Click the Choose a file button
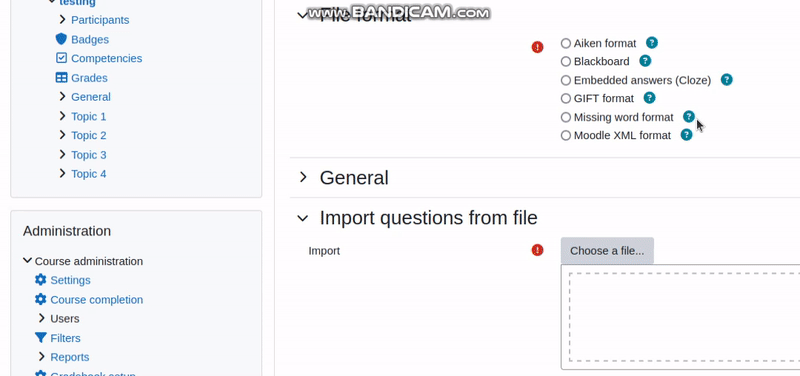The image size is (800, 376). [607, 250]
